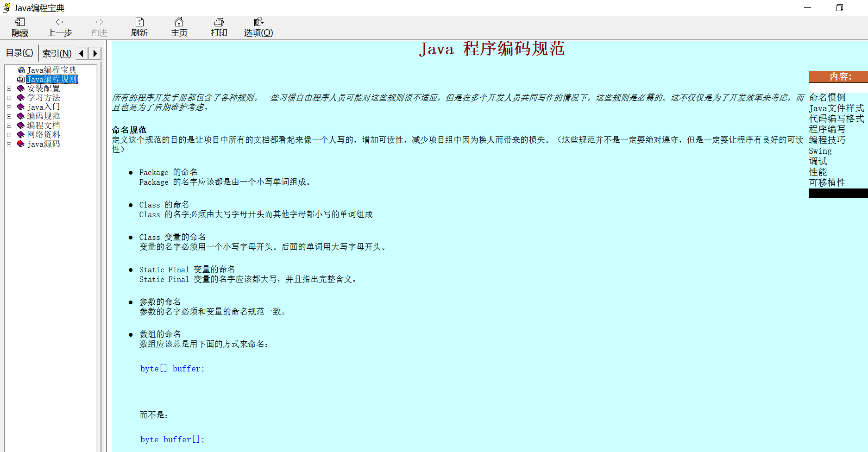Expand the 安装配置 tree node
This screenshot has width=868, height=452.
pyautogui.click(x=9, y=88)
